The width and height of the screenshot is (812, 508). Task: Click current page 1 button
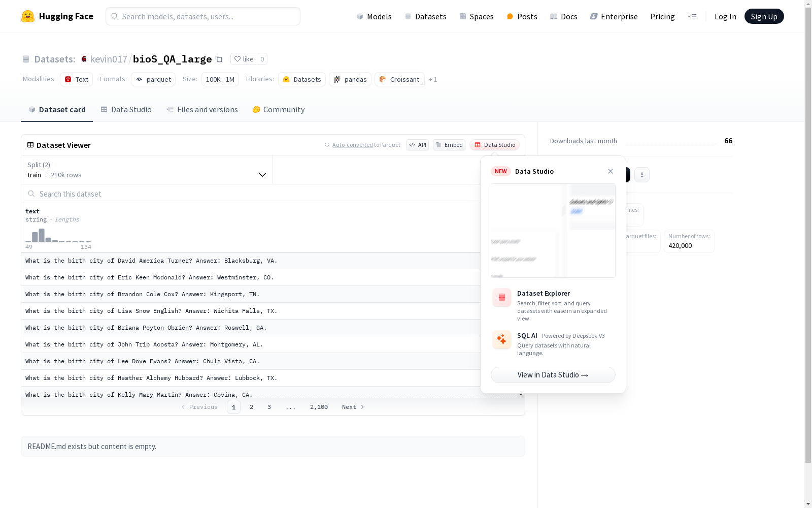(233, 407)
